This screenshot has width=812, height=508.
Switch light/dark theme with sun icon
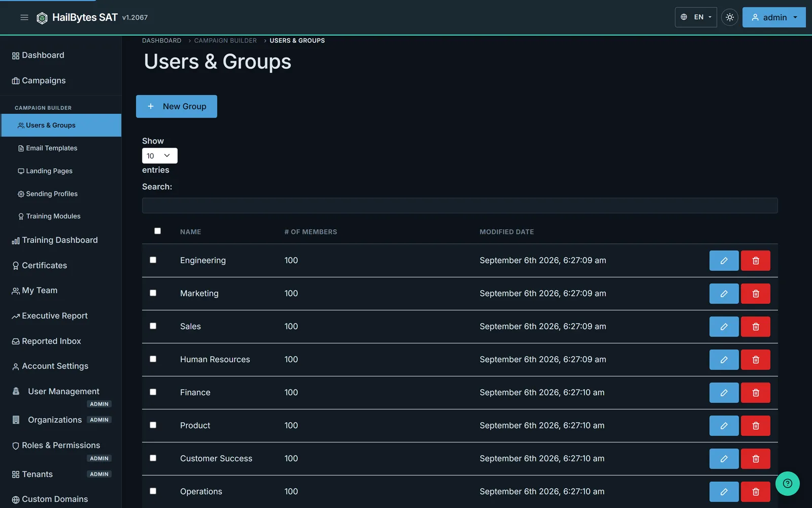[x=730, y=17]
